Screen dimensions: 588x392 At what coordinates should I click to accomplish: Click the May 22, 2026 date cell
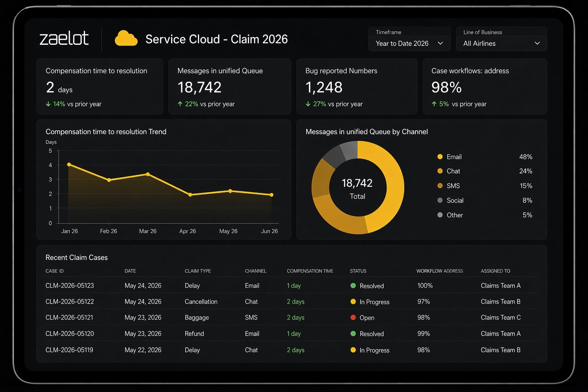tap(143, 350)
